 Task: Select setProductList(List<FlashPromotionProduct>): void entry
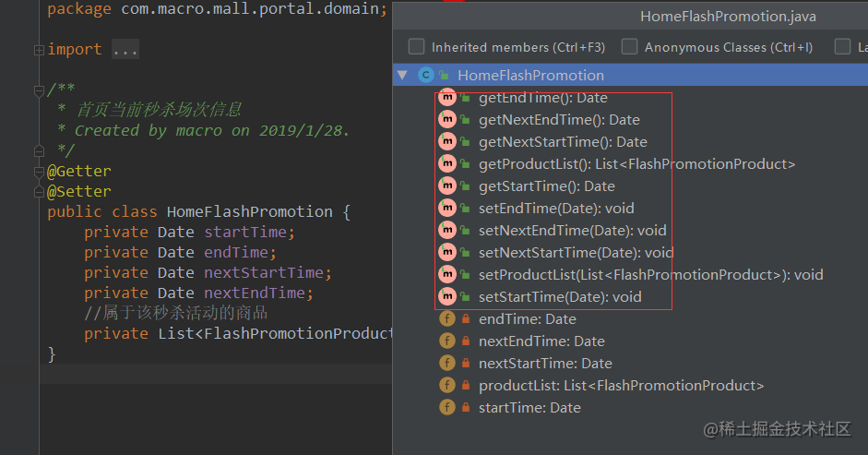[651, 275]
